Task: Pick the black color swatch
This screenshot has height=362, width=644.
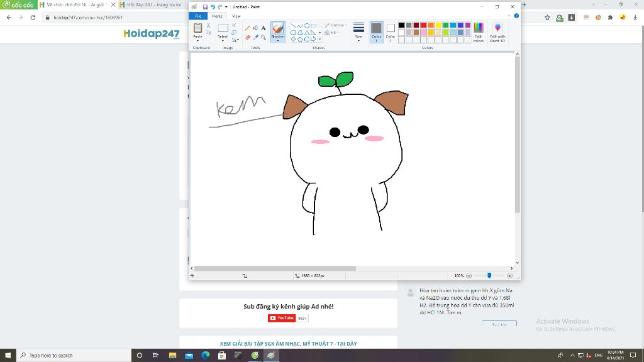Action: point(401,25)
